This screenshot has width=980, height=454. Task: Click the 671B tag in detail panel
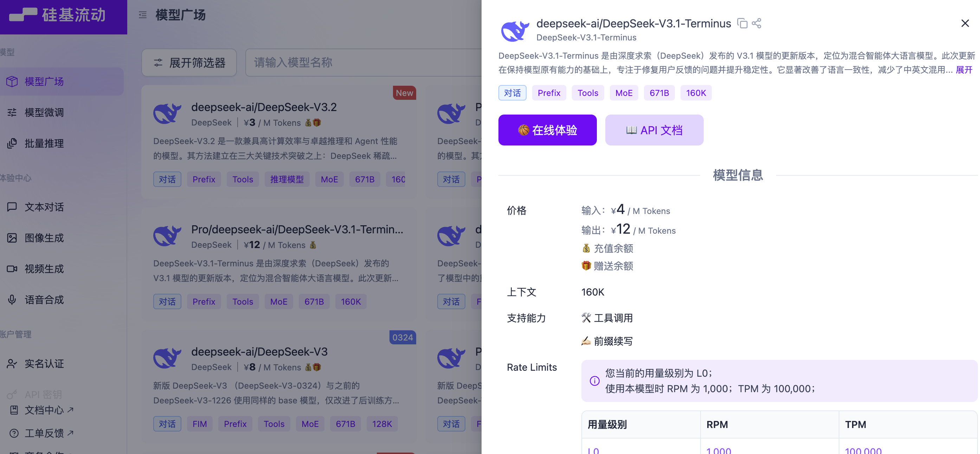[659, 93]
